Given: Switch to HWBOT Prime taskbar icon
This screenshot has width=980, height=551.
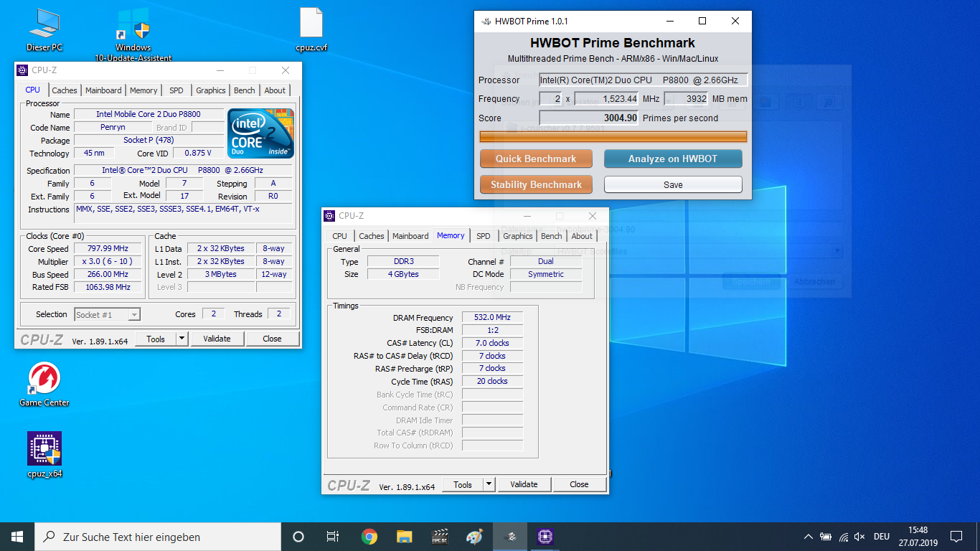Looking at the screenshot, I should pos(510,537).
